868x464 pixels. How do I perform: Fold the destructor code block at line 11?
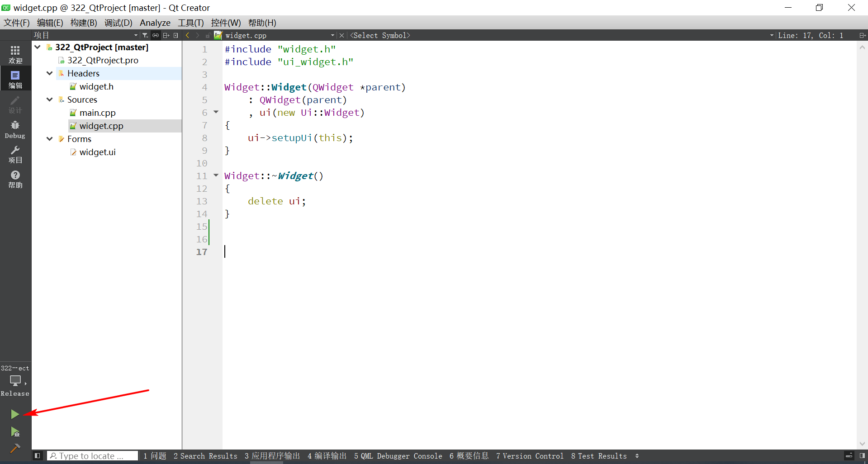[216, 175]
